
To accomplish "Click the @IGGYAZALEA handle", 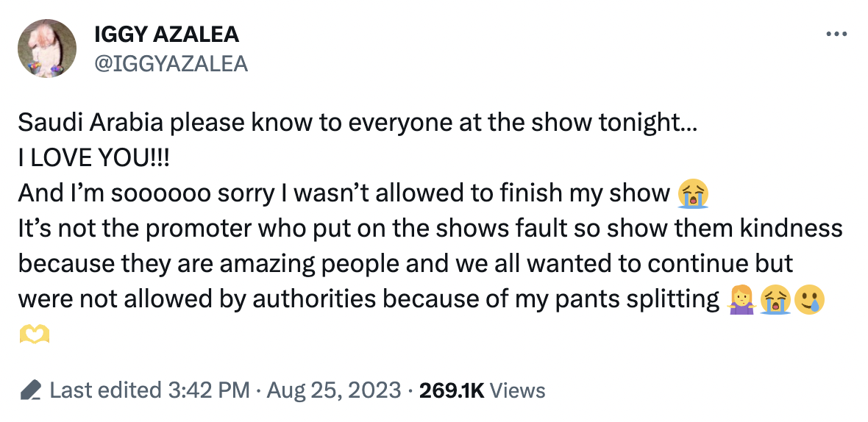I will (x=171, y=64).
